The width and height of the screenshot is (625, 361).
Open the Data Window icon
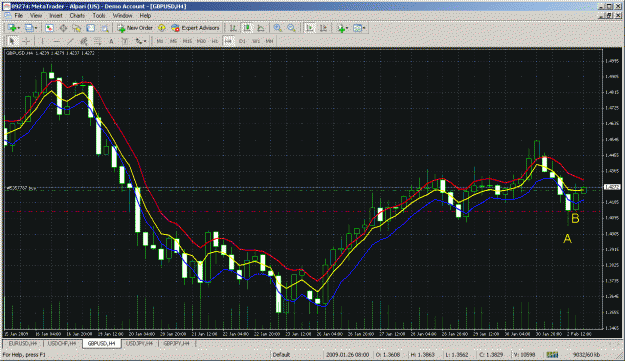pos(63,28)
